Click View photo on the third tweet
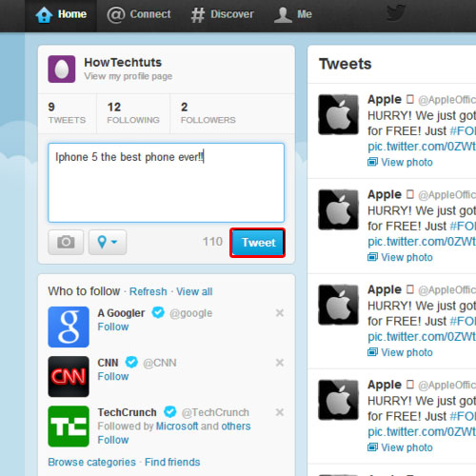The height and width of the screenshot is (476, 476). pyautogui.click(x=400, y=352)
